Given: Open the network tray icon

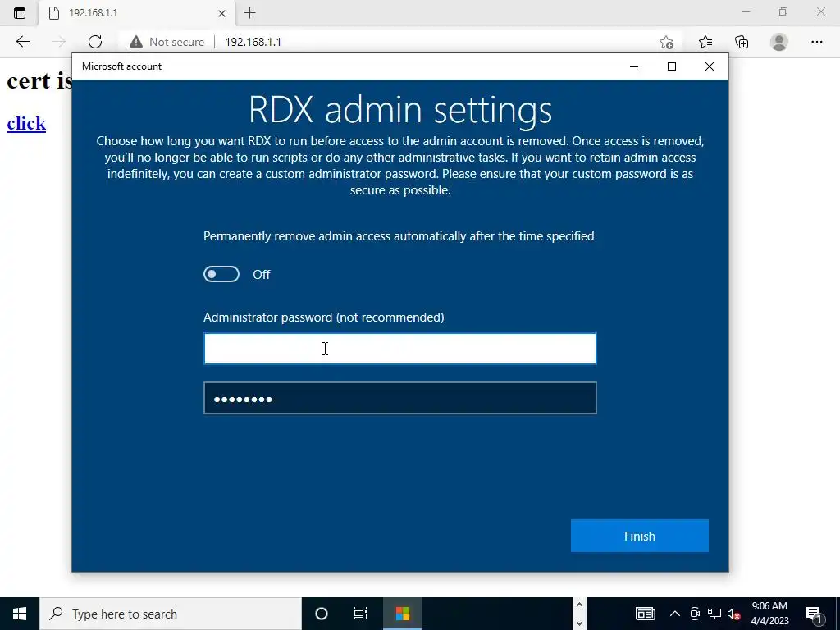Looking at the screenshot, I should coord(714,614).
